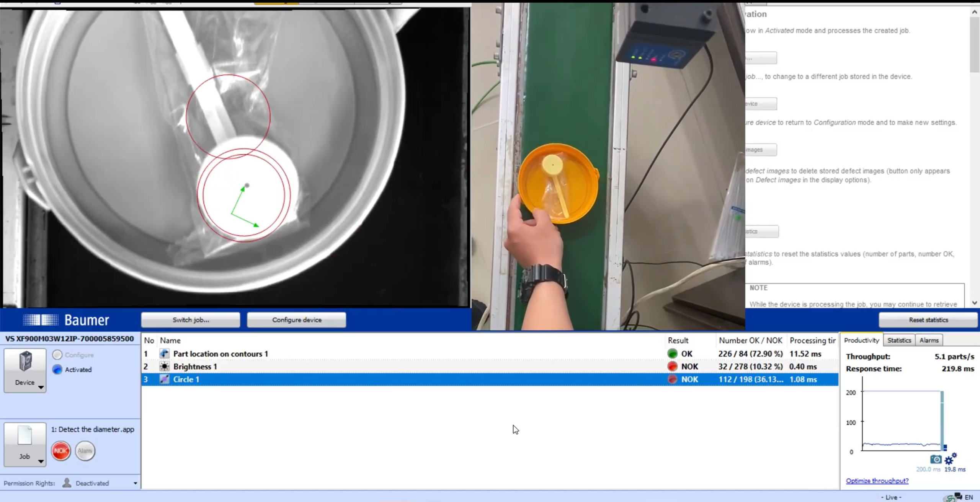Expand the Device button dropdown arrow

point(41,387)
